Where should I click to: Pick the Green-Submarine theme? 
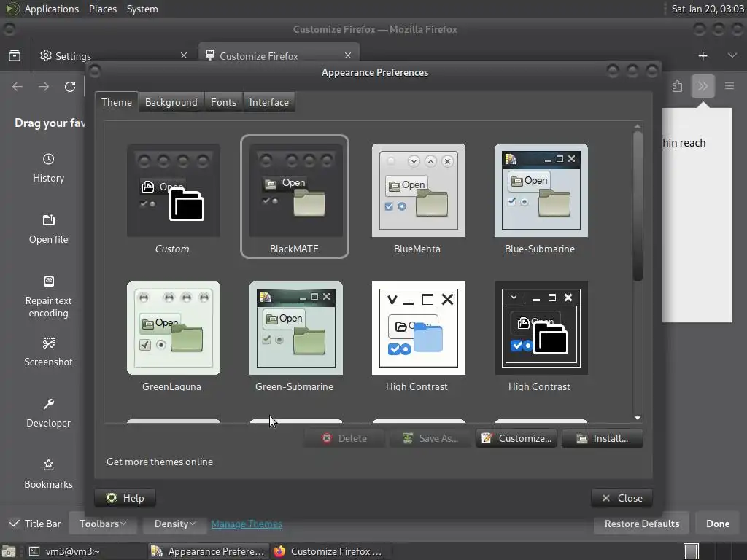point(295,328)
